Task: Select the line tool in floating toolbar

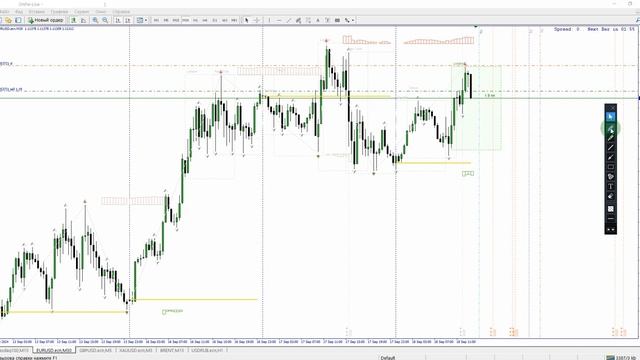Action: (x=611, y=147)
